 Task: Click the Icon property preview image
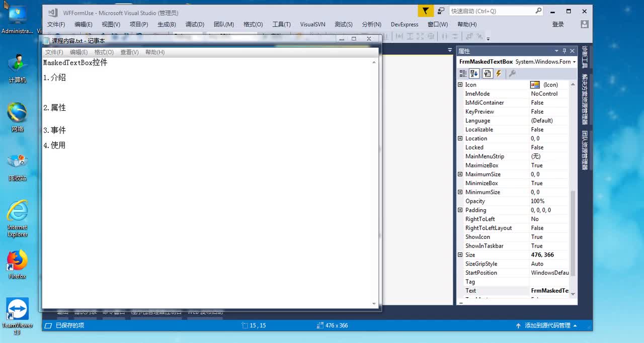point(535,84)
